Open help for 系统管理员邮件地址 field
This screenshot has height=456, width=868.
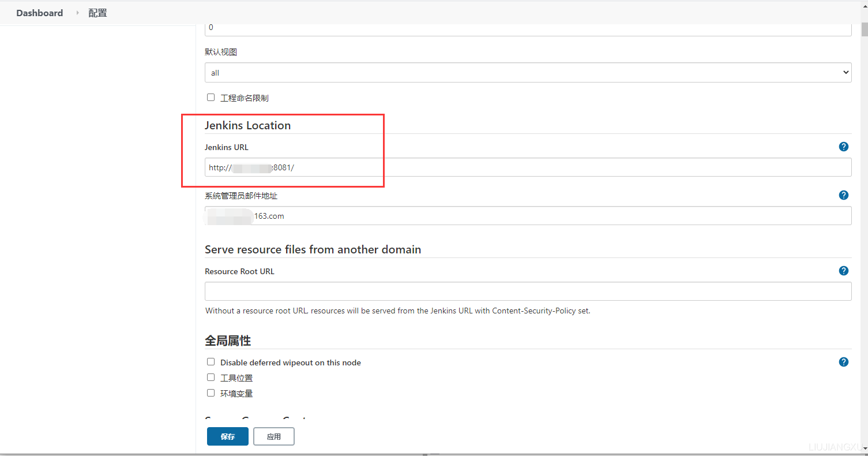pos(843,195)
